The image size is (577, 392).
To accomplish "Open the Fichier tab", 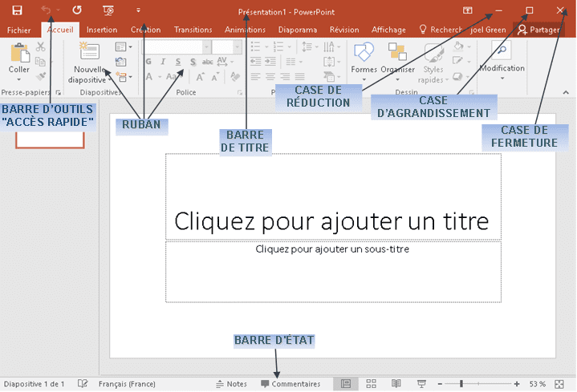I will tap(18, 30).
